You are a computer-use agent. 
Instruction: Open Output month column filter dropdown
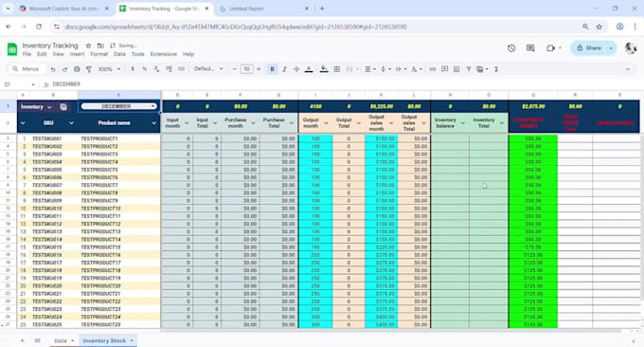pyautogui.click(x=326, y=123)
